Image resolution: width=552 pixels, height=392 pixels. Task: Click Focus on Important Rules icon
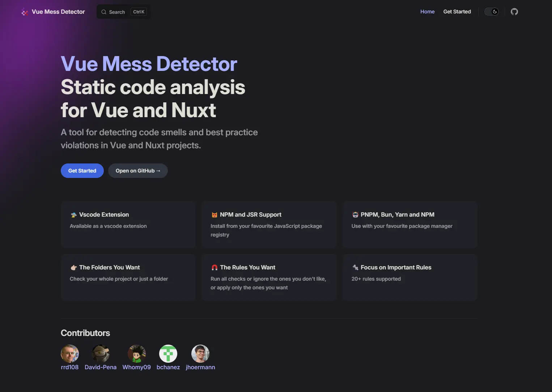[x=355, y=268]
